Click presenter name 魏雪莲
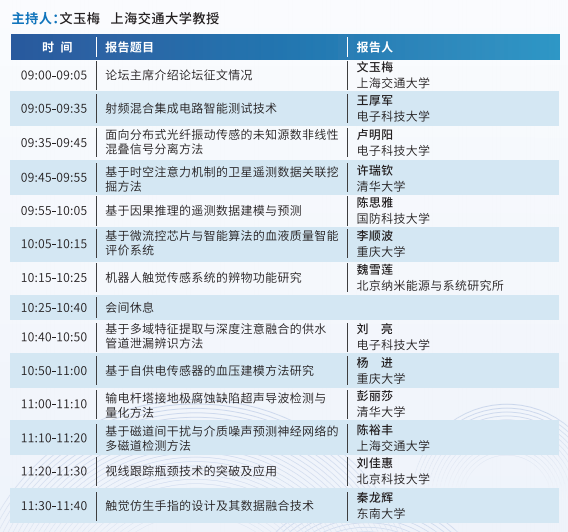This screenshot has height=532, width=568. click(x=375, y=269)
